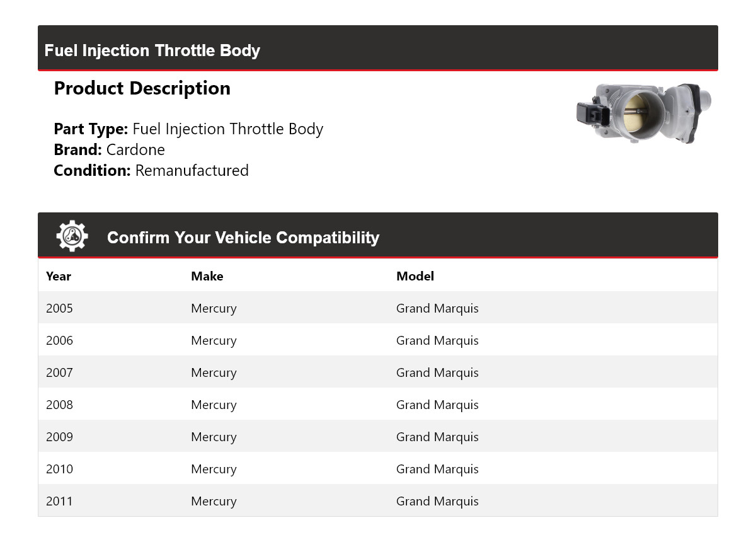
Task: Click the throttle body product image
Action: 643,113
